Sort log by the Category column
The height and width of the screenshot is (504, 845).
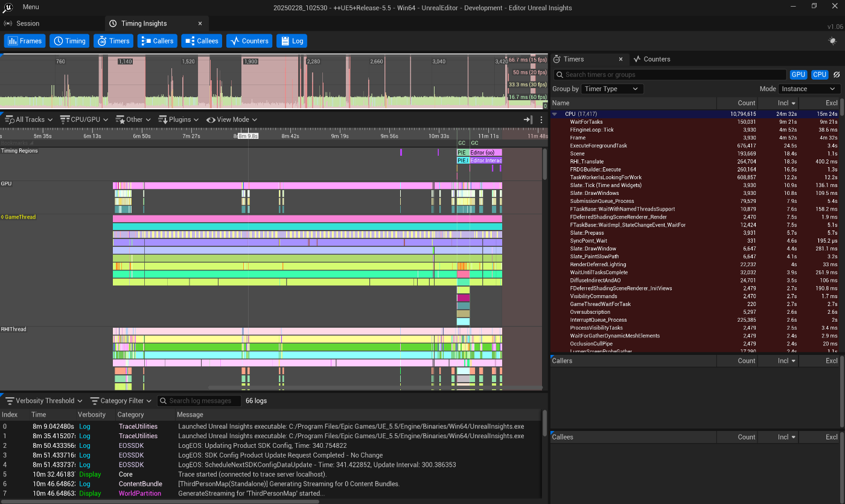click(145, 415)
